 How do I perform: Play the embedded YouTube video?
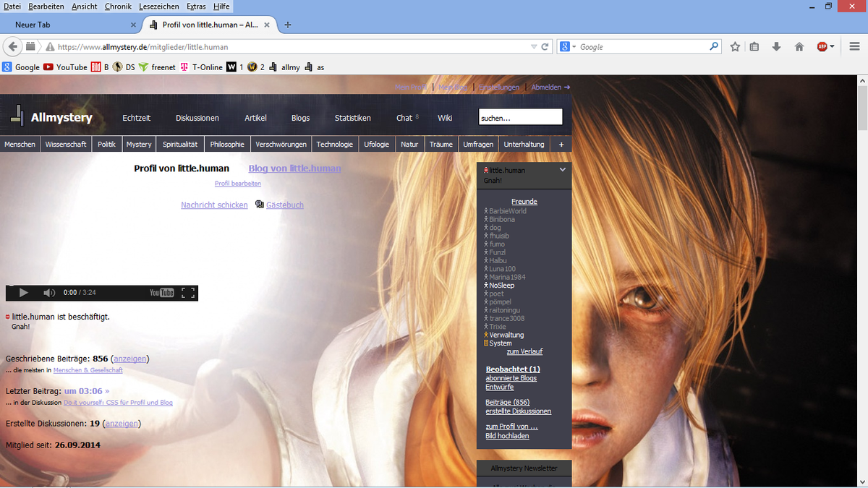(23, 293)
